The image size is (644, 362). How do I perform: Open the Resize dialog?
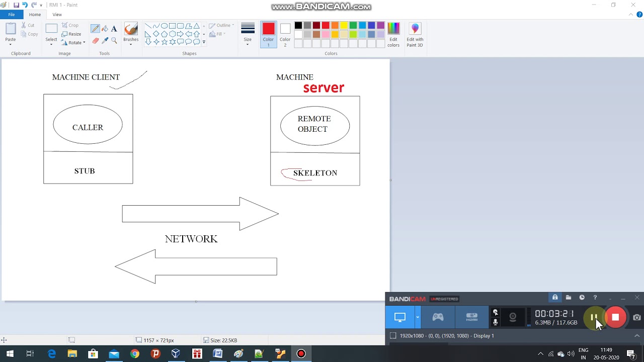pos(71,34)
